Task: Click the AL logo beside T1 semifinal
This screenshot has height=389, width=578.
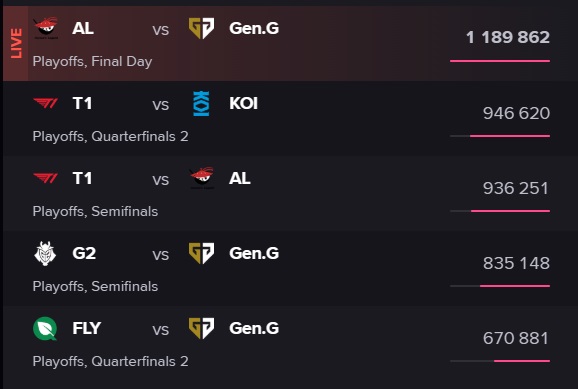Action: click(202, 178)
